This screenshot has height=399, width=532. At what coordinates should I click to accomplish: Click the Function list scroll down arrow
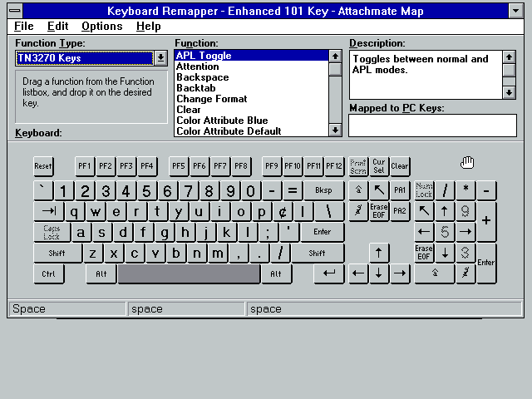[335, 130]
